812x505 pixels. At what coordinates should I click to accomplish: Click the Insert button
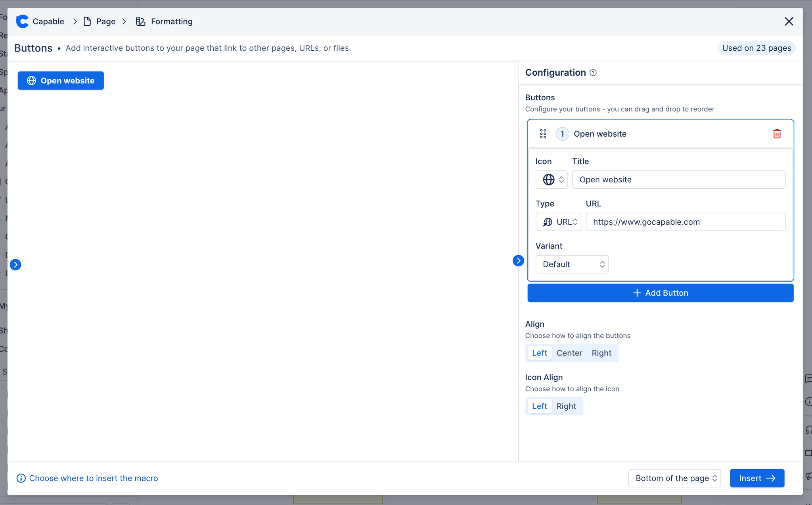(756, 478)
